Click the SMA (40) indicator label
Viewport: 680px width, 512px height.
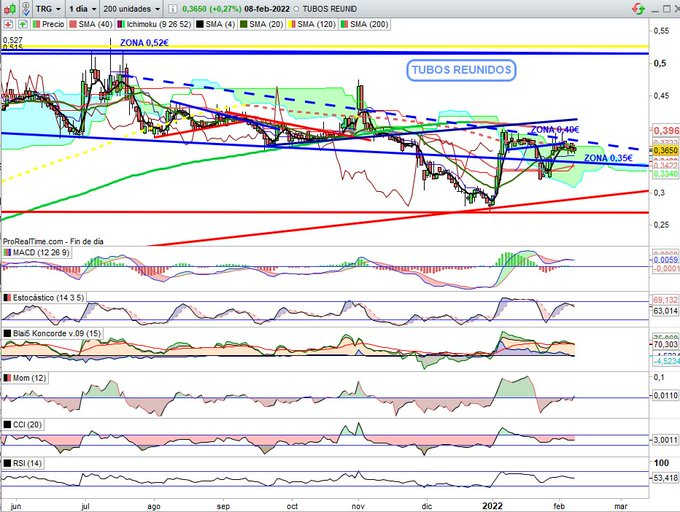click(90, 24)
